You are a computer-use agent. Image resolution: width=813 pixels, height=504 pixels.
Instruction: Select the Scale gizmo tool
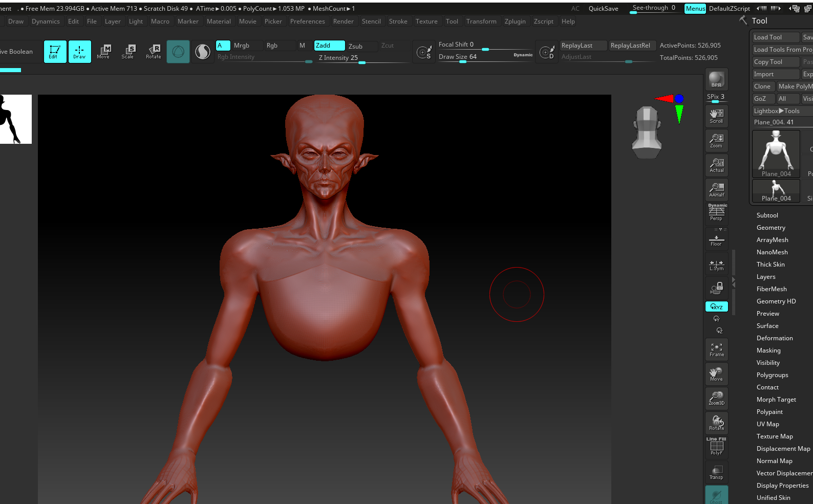click(x=128, y=51)
